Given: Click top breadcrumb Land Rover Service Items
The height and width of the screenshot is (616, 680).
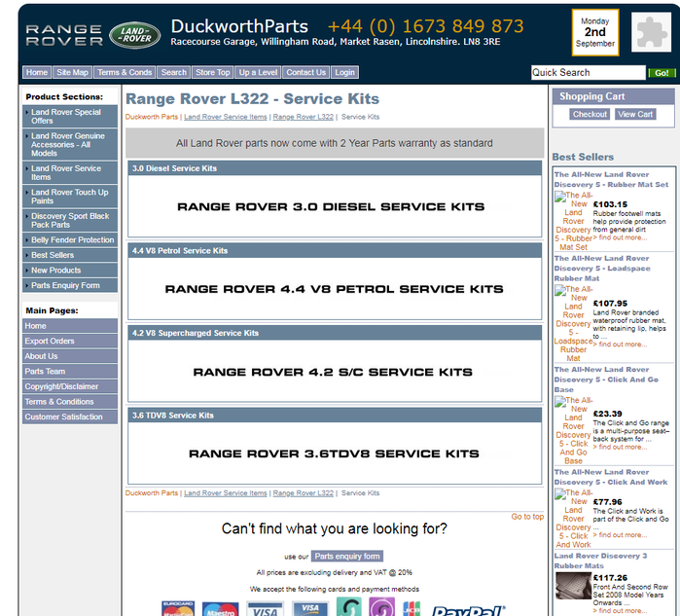Looking at the screenshot, I should click(226, 117).
